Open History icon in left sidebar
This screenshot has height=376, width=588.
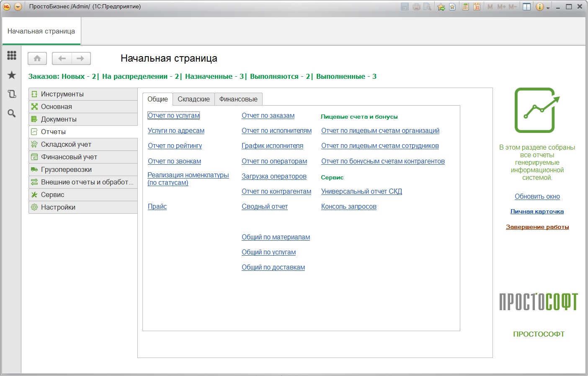point(12,94)
